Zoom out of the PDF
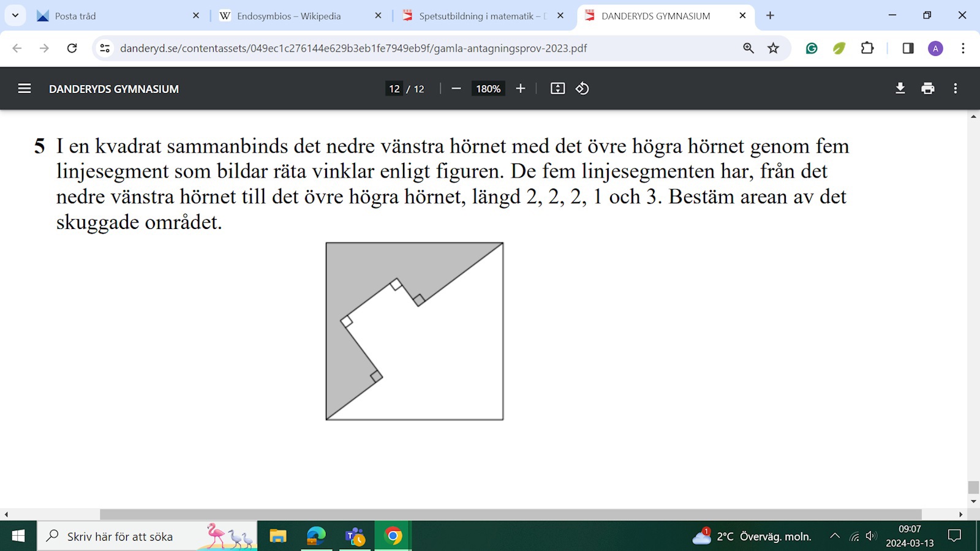This screenshot has width=980, height=551. click(456, 89)
